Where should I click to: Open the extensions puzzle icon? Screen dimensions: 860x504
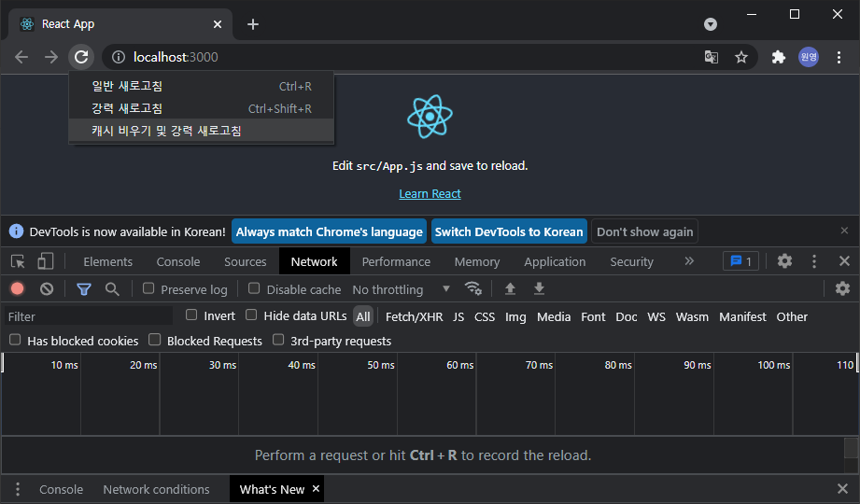click(x=778, y=57)
